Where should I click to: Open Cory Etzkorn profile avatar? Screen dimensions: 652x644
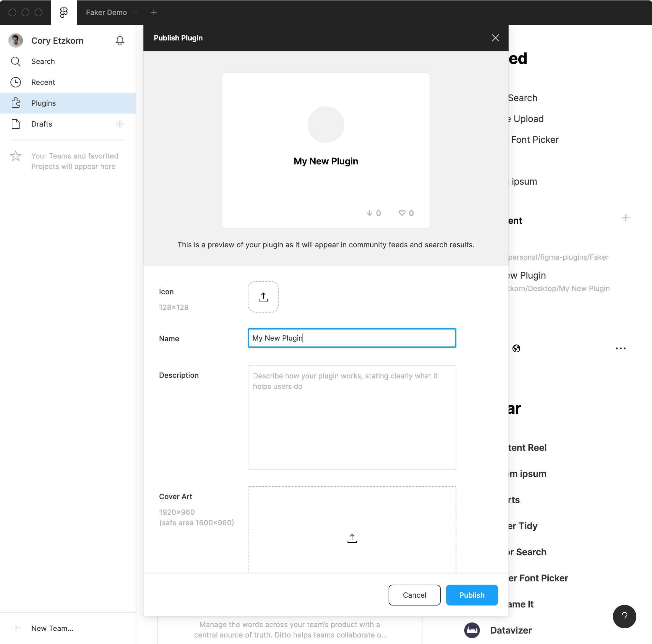click(16, 40)
